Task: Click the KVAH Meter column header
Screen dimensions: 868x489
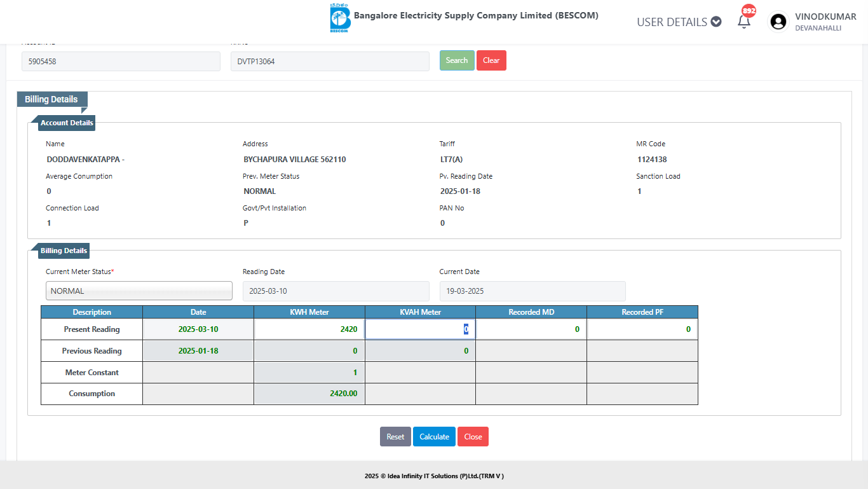Action: point(420,312)
